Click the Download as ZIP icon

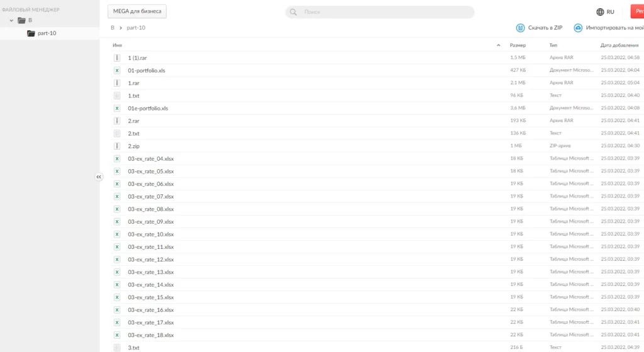pyautogui.click(x=520, y=28)
